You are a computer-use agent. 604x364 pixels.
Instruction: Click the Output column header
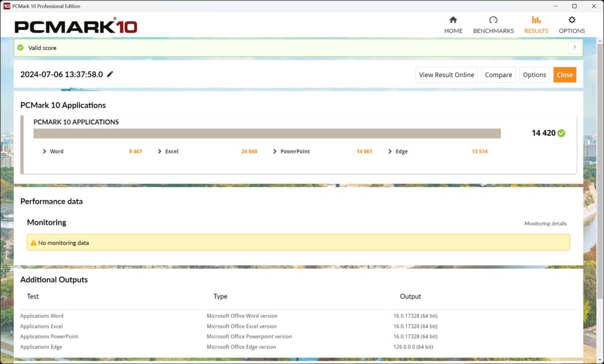click(x=411, y=297)
